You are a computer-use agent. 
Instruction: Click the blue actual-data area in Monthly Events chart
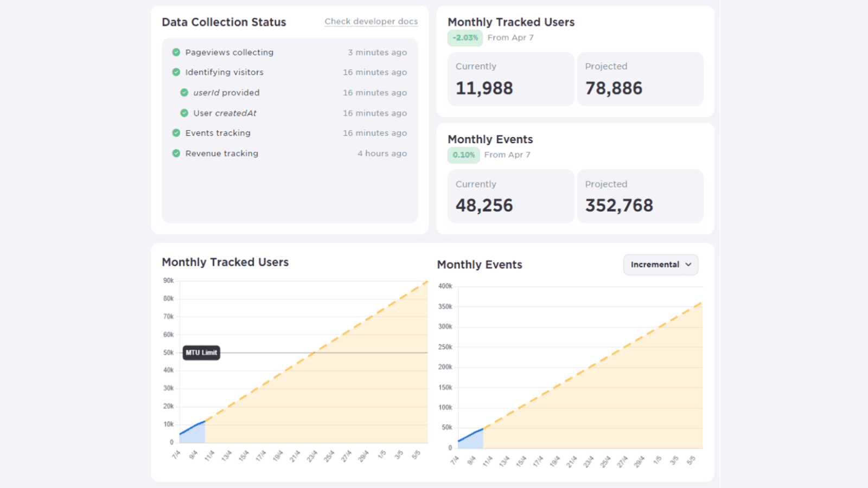coord(473,441)
